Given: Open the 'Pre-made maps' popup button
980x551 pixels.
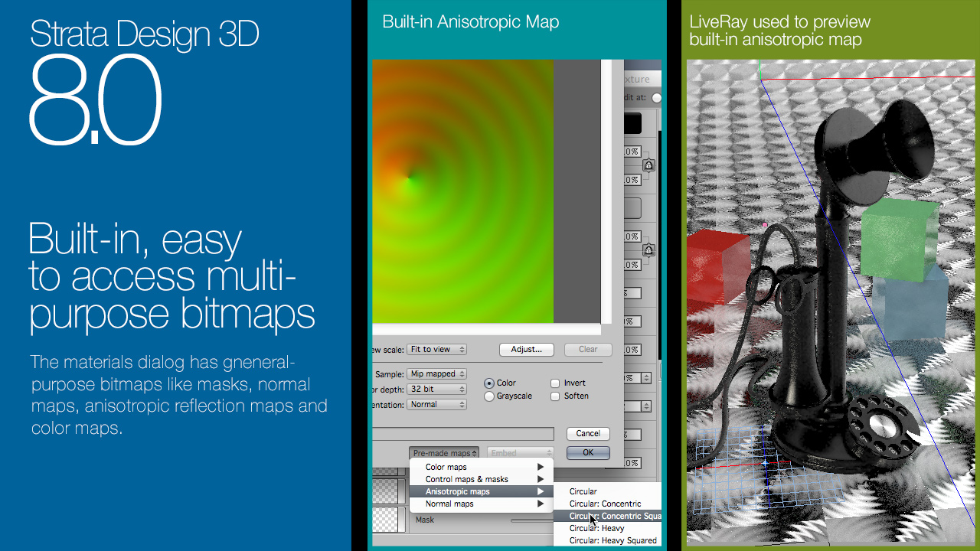Looking at the screenshot, I should tap(444, 453).
